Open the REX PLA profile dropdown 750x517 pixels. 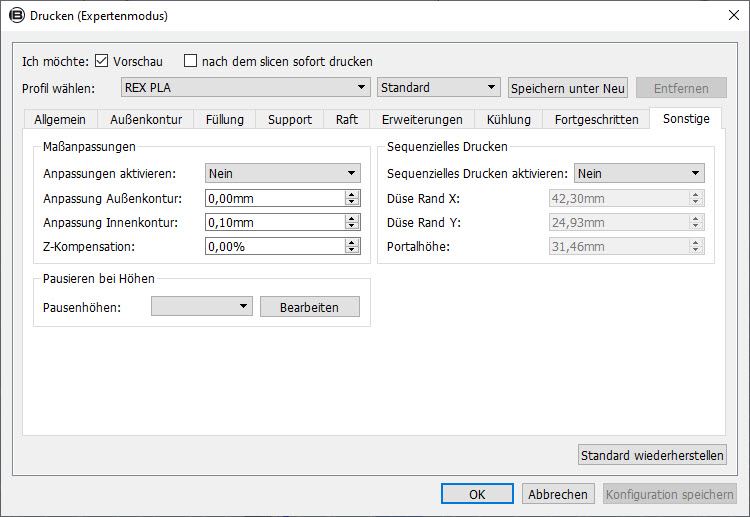point(245,88)
